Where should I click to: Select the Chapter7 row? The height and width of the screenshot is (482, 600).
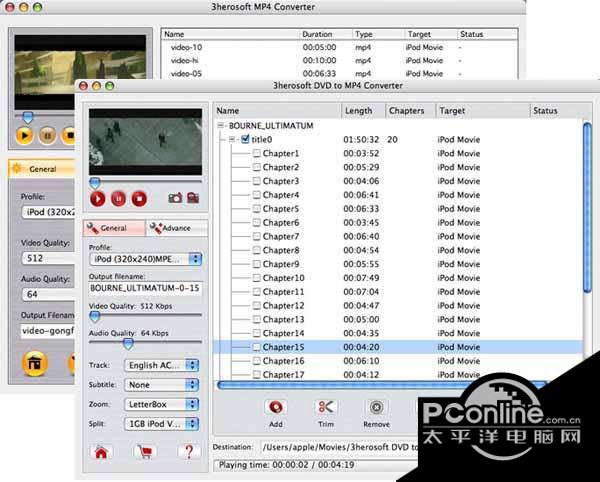398,236
